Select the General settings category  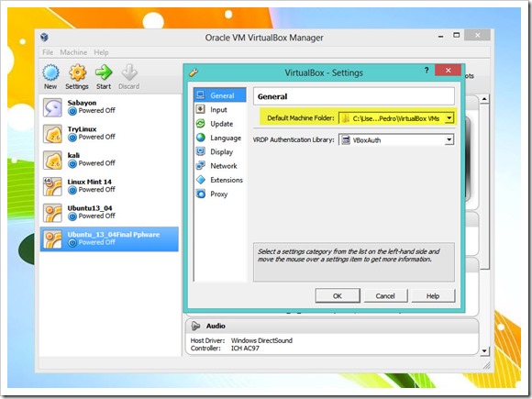[220, 95]
